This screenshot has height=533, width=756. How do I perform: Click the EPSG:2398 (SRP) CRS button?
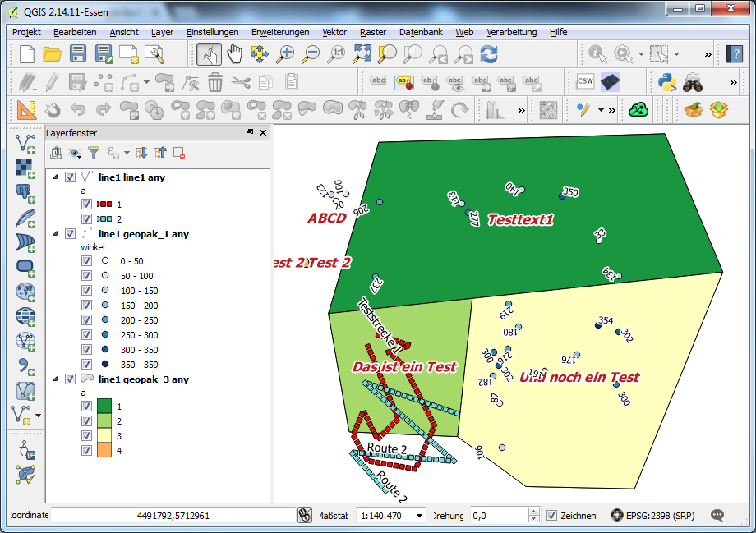click(653, 516)
